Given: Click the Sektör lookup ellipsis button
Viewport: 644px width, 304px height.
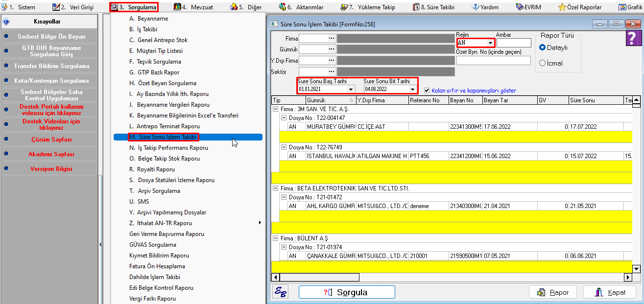Looking at the screenshot, I should click(332, 72).
